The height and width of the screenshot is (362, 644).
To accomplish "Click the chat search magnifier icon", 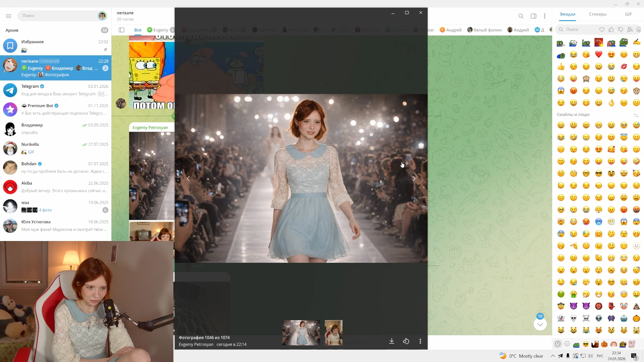I will coord(521,16).
